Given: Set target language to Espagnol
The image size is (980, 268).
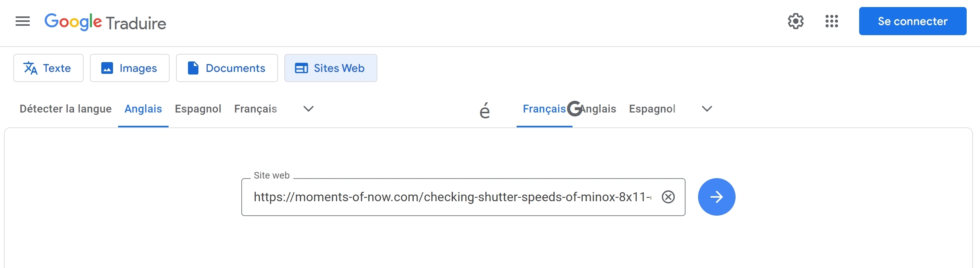Looking at the screenshot, I should click(x=652, y=109).
